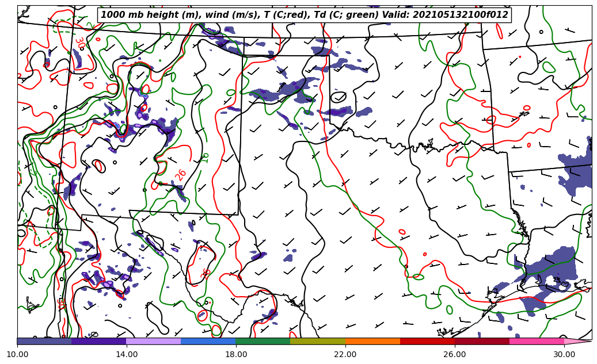Click the 26.00 colorbar tick label

click(455, 354)
